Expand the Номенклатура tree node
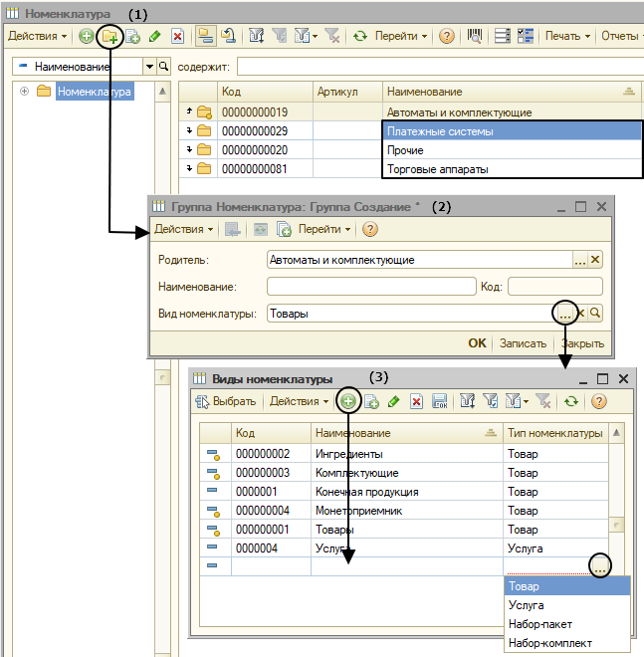This screenshot has height=657, width=644. tap(24, 92)
